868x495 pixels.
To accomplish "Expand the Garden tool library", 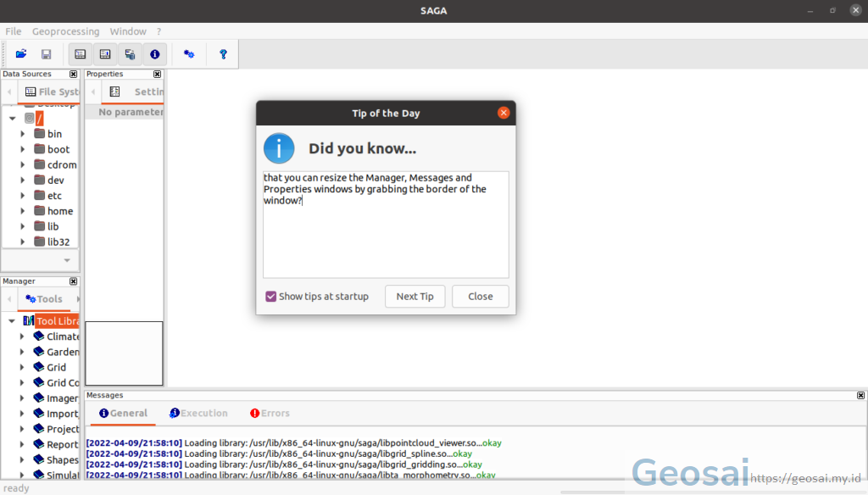I will point(22,352).
